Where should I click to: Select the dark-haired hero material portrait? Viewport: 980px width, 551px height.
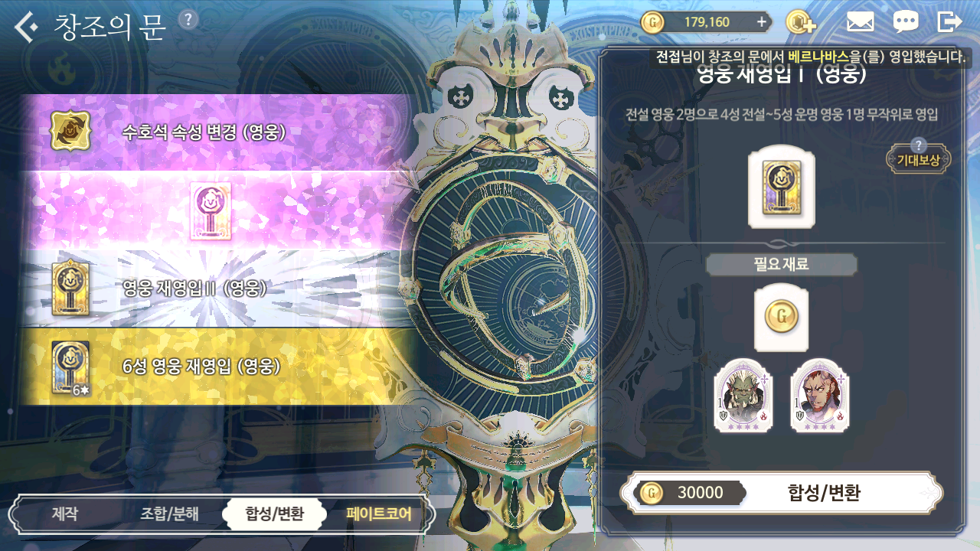(820, 396)
